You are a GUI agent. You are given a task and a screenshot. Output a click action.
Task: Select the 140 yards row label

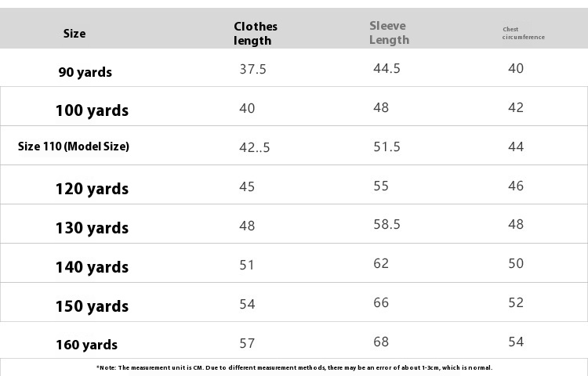(x=92, y=267)
